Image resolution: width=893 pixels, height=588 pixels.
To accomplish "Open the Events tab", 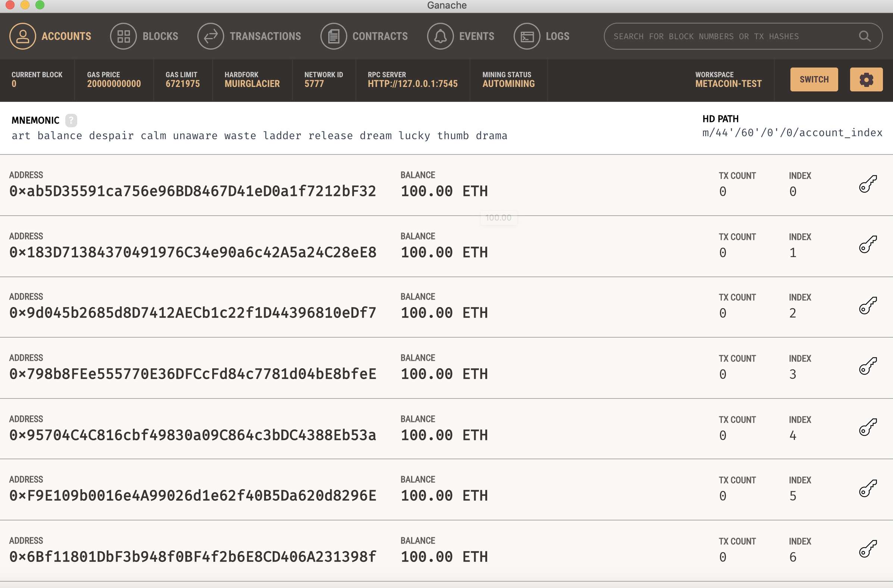I will coord(461,36).
